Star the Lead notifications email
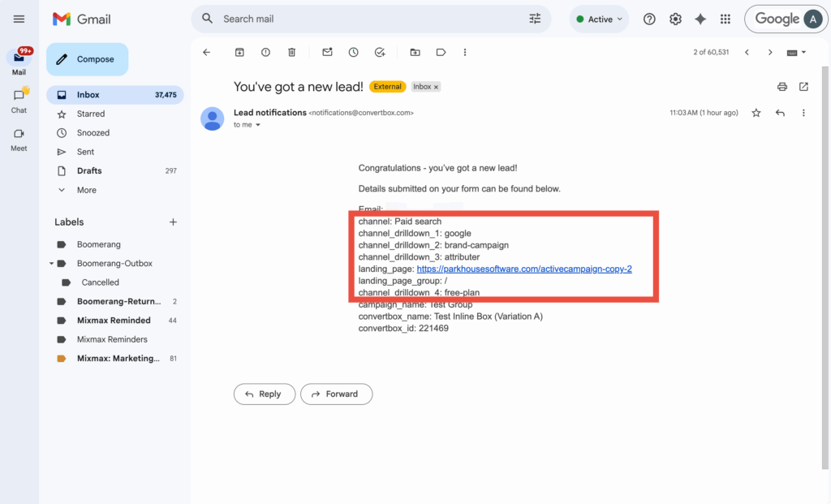Viewport: 831px width, 504px height. point(756,113)
